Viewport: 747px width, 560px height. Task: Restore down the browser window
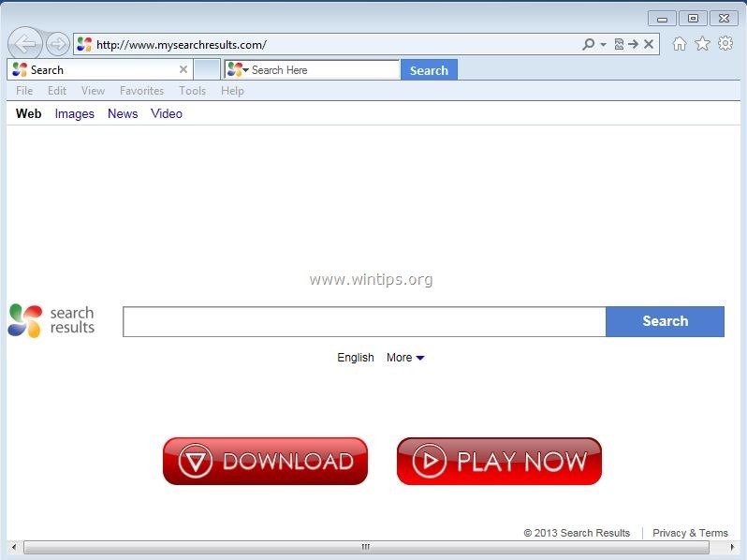pos(693,18)
